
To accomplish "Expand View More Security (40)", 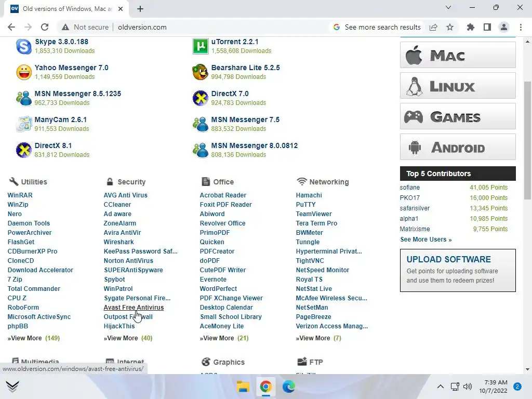I will pyautogui.click(x=128, y=338).
